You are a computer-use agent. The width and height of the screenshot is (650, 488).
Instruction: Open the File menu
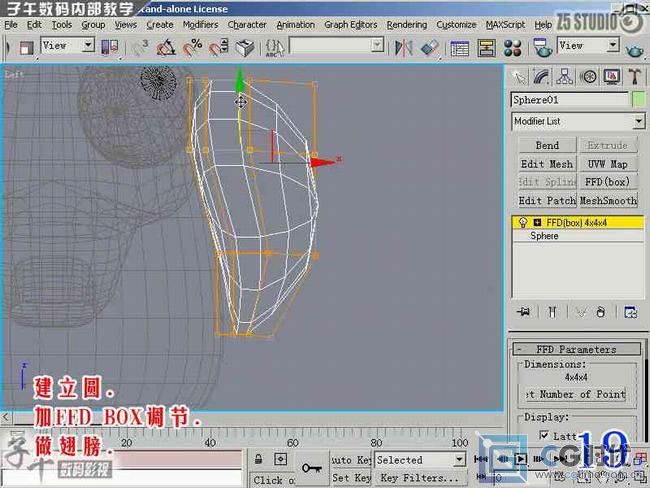[11, 25]
